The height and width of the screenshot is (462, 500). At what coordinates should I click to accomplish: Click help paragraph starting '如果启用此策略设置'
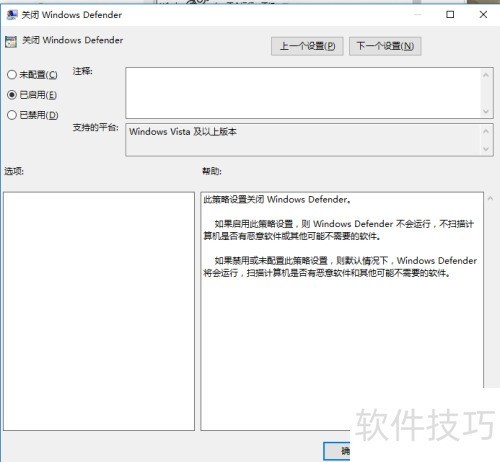339,230
